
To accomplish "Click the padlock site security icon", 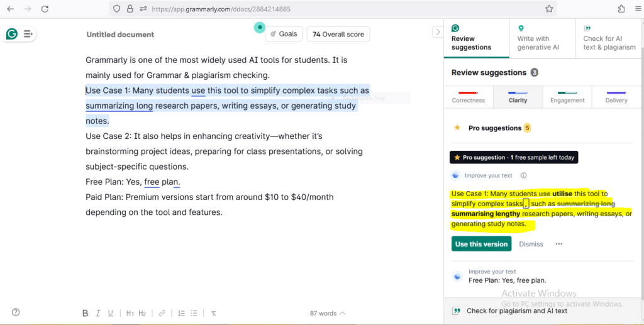I will point(130,9).
